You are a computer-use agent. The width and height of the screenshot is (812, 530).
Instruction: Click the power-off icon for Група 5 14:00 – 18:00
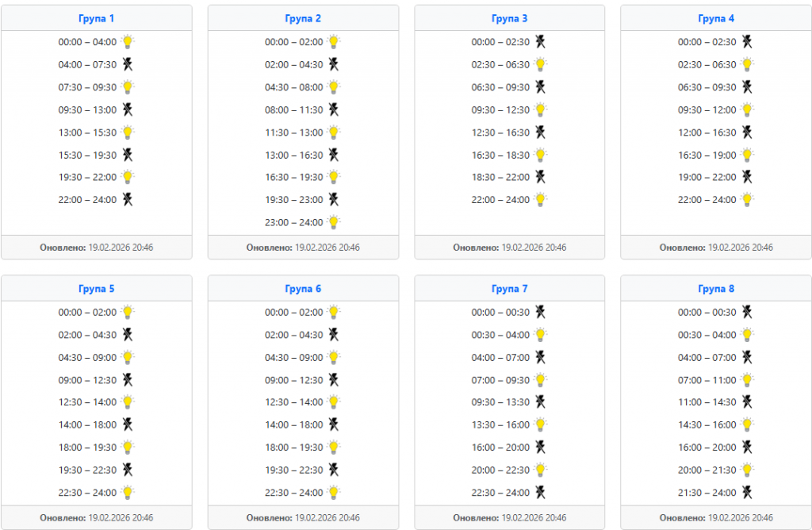pyautogui.click(x=128, y=424)
